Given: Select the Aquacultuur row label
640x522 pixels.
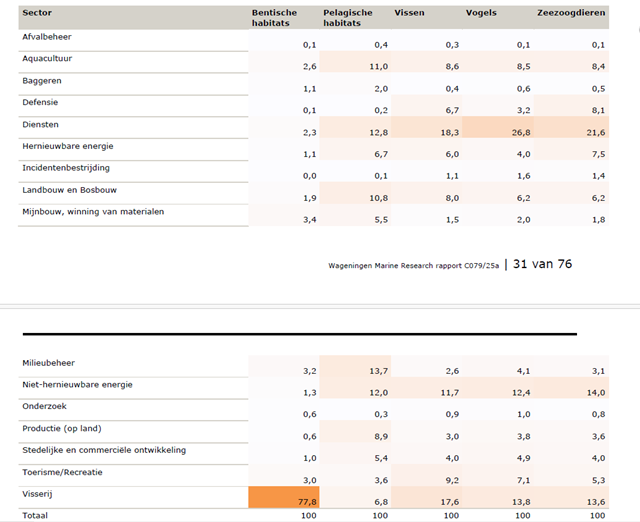Looking at the screenshot, I should pyautogui.click(x=47, y=58).
